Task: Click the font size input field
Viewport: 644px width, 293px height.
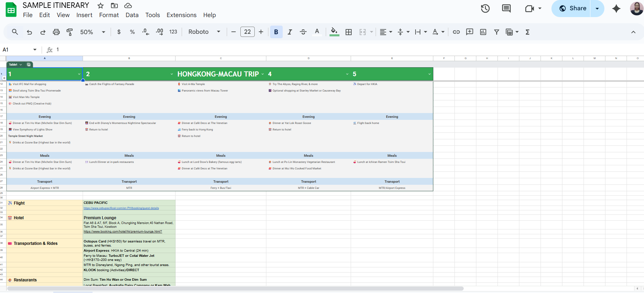Action: 247,32
